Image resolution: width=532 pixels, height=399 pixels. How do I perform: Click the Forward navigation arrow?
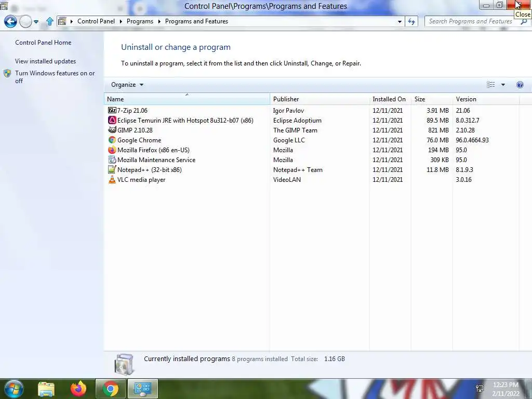25,21
